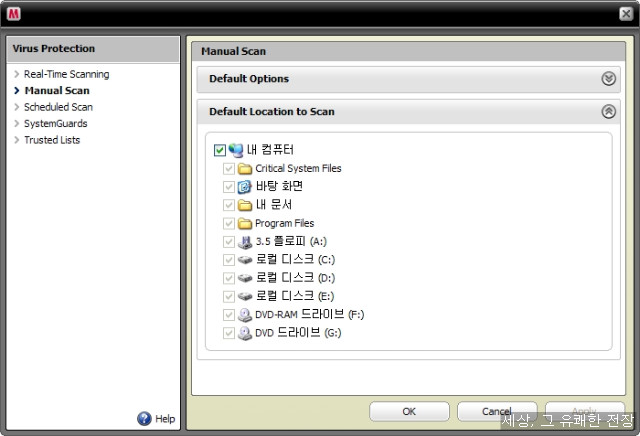Open Trusted Lists page
The image size is (640, 436).
[x=52, y=140]
